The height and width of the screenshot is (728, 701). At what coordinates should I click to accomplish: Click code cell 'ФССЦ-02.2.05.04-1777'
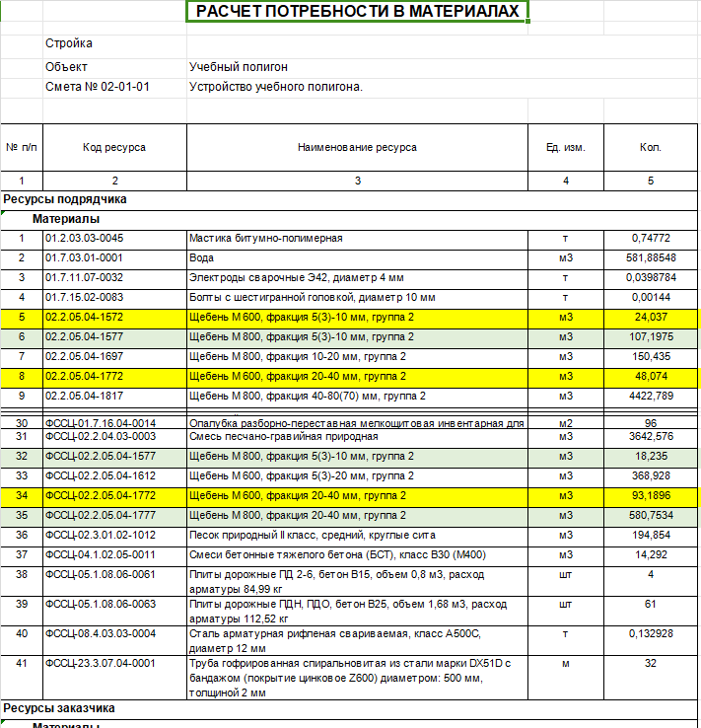[x=114, y=516]
